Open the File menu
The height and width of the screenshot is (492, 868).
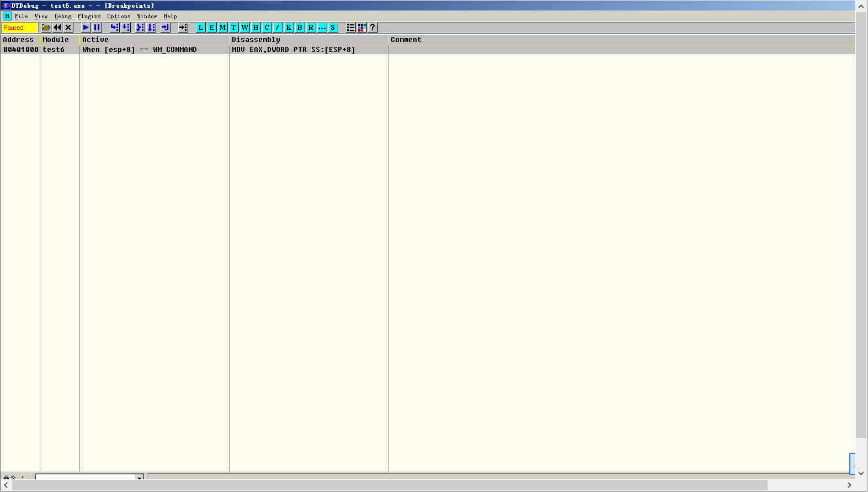(21, 17)
